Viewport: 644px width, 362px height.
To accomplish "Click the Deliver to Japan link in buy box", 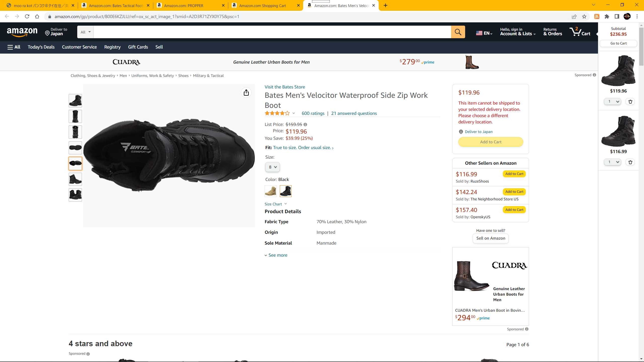I will [478, 132].
